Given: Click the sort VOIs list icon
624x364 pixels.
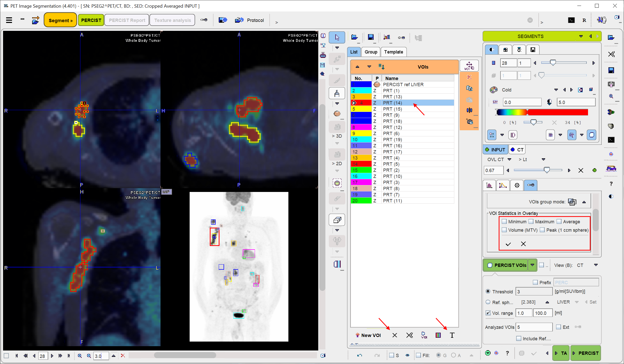Looking at the screenshot, I should (x=381, y=67).
